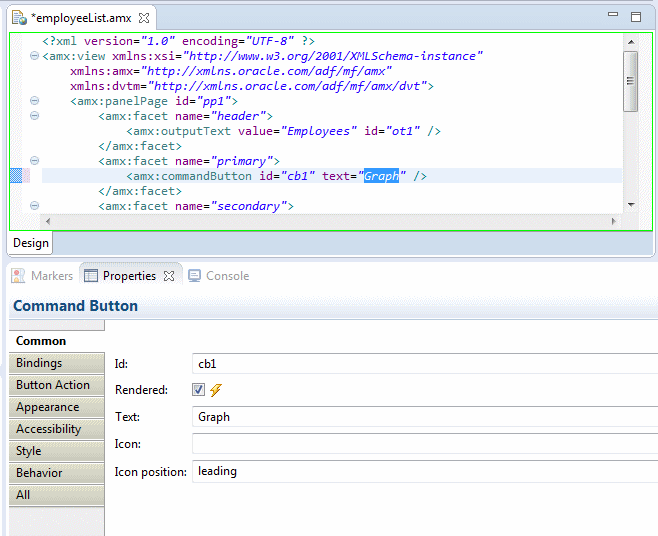This screenshot has height=536, width=658.
Task: Click the scroll down arrow in editor
Action: tap(631, 205)
